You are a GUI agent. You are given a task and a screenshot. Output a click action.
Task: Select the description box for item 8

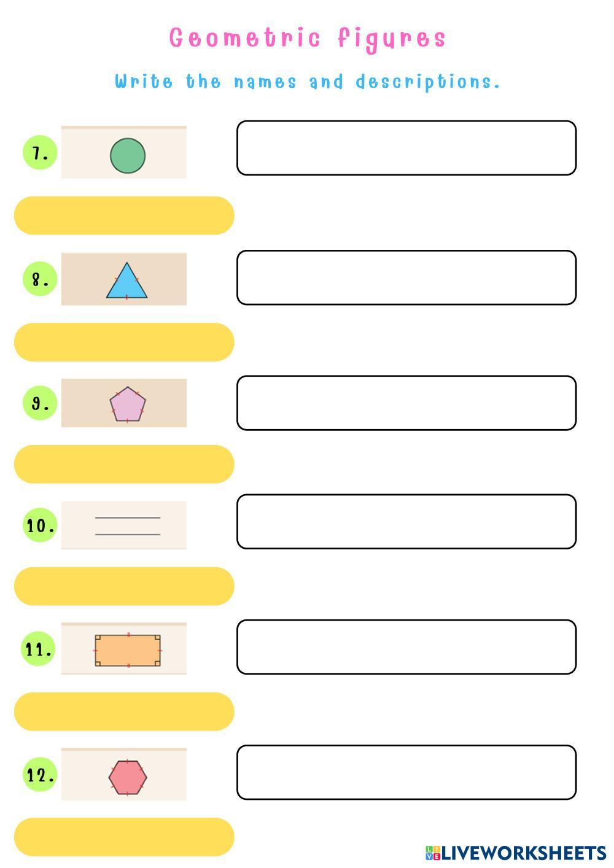(406, 277)
